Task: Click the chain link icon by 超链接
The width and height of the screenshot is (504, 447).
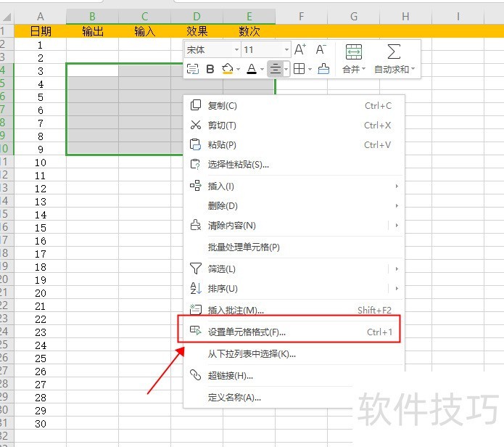Action: (x=195, y=375)
